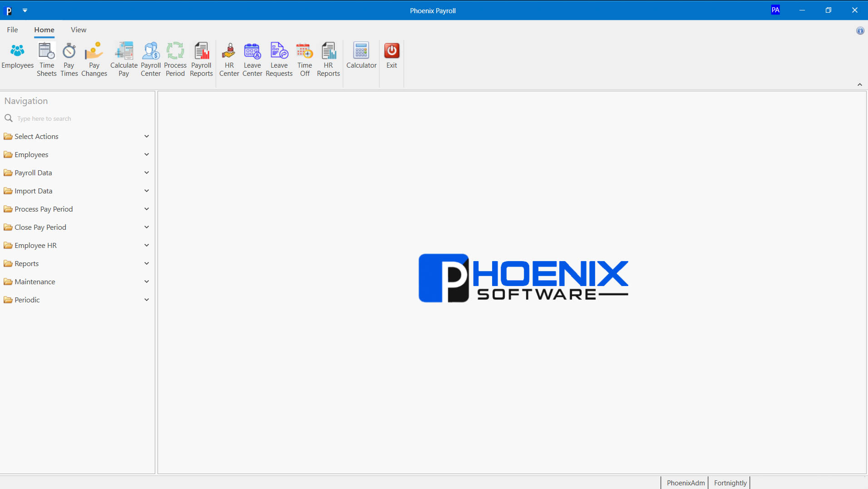
Task: Expand the Process Pay Period chevron
Action: click(147, 209)
